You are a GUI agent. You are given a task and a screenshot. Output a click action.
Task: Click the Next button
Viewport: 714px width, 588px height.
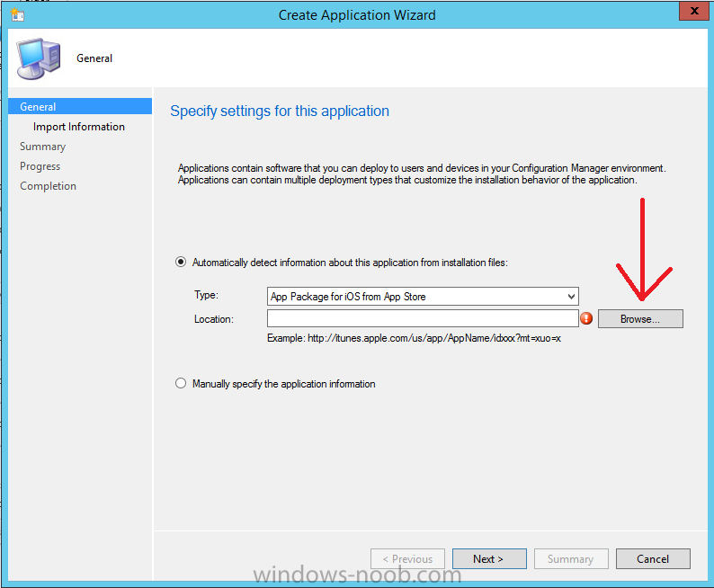(x=489, y=559)
